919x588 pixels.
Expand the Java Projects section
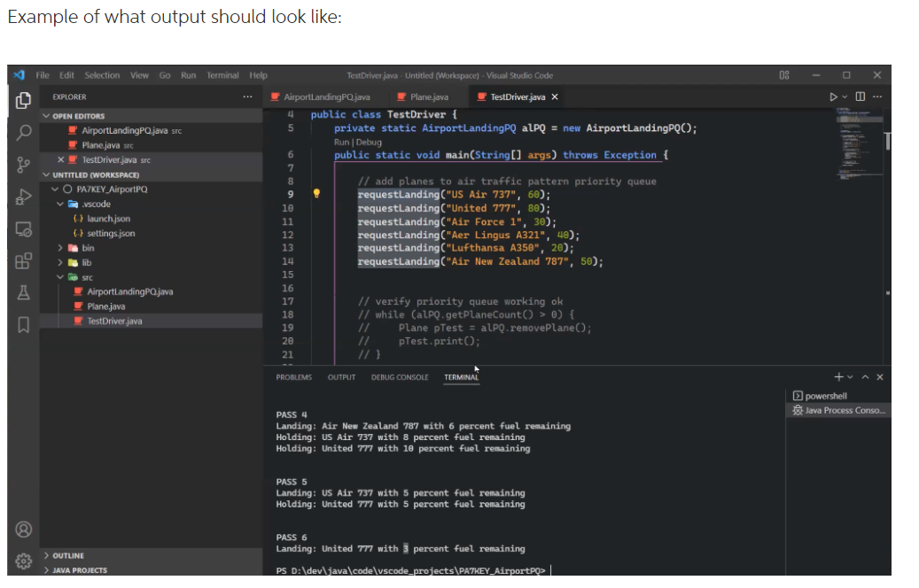152,569
